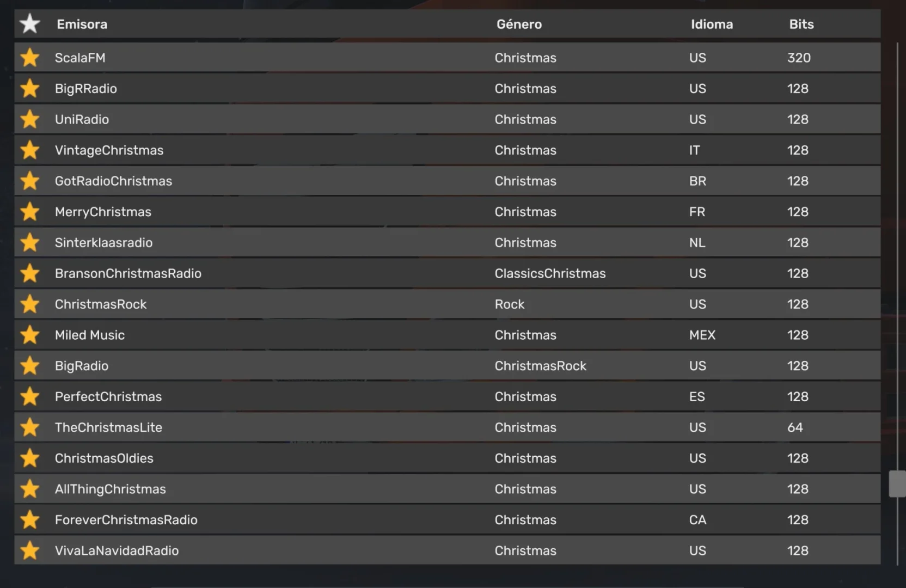The image size is (906, 588).
Task: Click star icon next to Miled Music
Action: click(x=30, y=335)
